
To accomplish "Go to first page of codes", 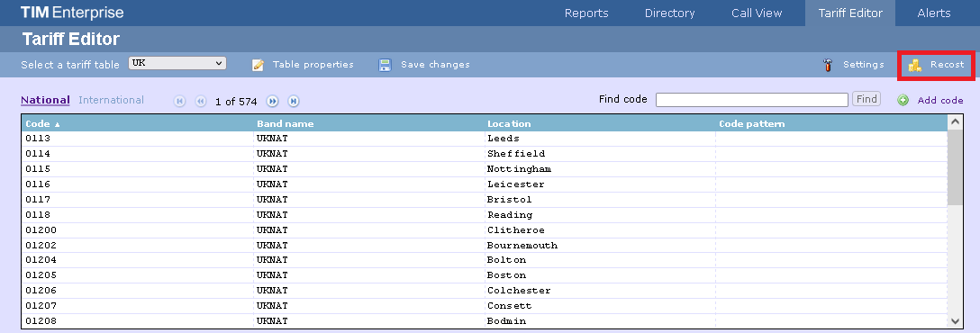I will 180,101.
